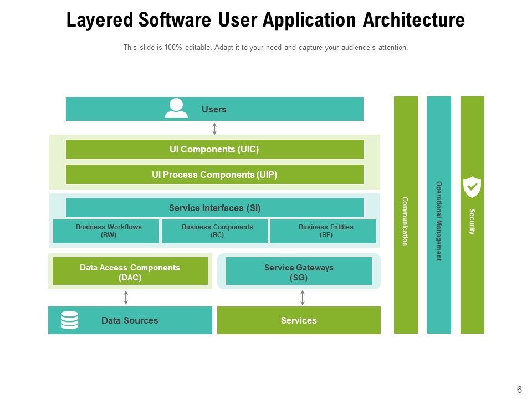Select the Service Interfaces (SI) box
This screenshot has width=532, height=399.
(214, 208)
